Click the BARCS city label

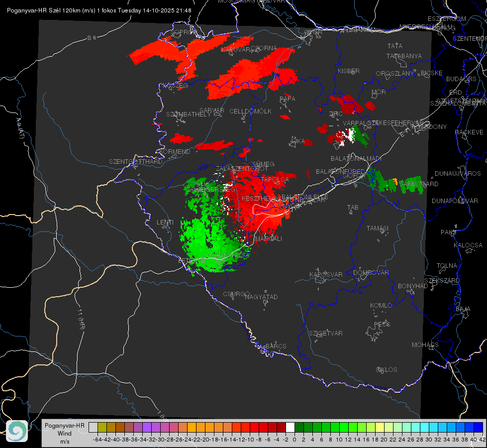tap(276, 346)
